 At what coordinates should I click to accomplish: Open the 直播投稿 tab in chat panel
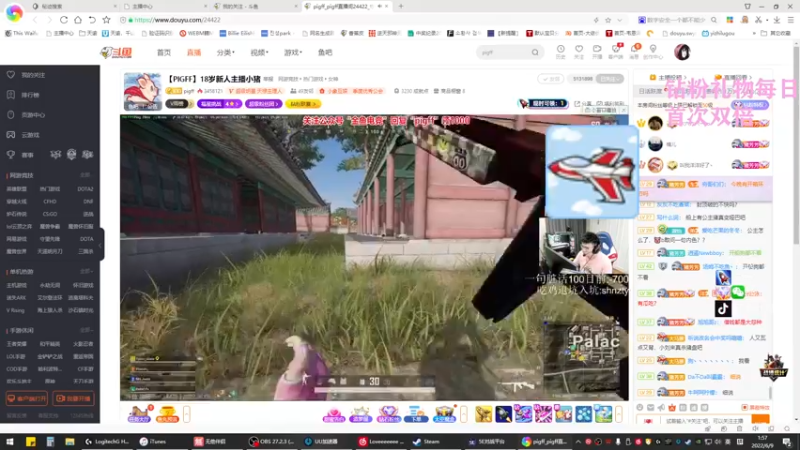pos(733,78)
